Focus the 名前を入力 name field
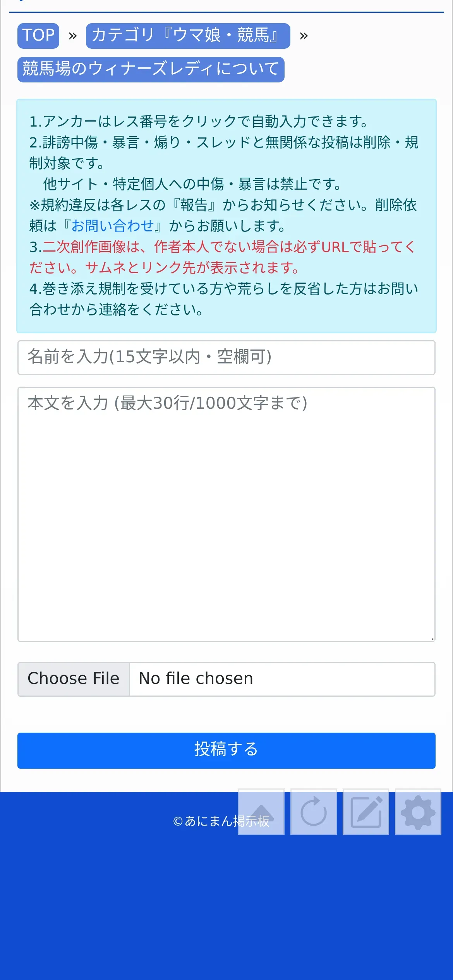The width and height of the screenshot is (453, 980). point(226,358)
